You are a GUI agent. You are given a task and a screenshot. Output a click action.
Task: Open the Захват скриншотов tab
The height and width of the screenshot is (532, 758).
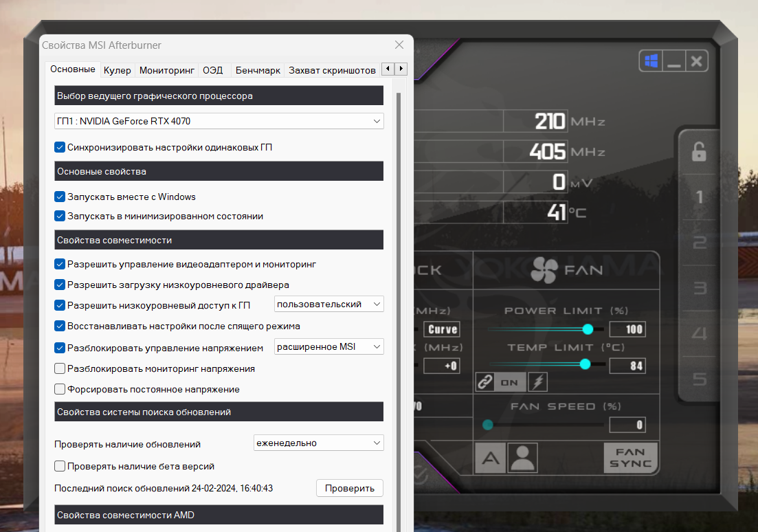click(x=332, y=71)
